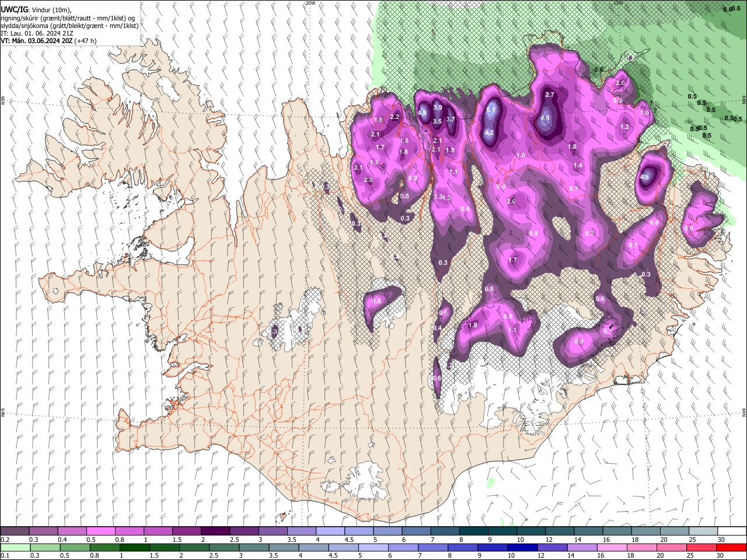Click the darkest green rain swatch between 1 and 1.5
The height and width of the screenshot is (560, 747).
[x=134, y=548]
